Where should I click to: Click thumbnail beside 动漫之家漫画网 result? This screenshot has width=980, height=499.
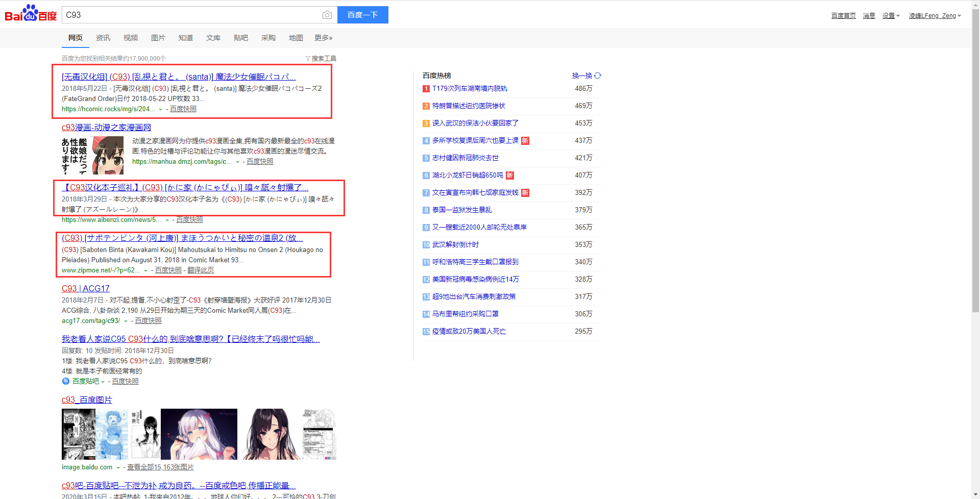click(93, 155)
